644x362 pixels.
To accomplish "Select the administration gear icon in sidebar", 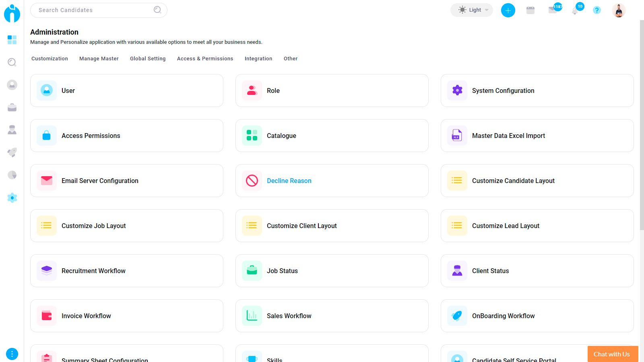I will point(12,197).
